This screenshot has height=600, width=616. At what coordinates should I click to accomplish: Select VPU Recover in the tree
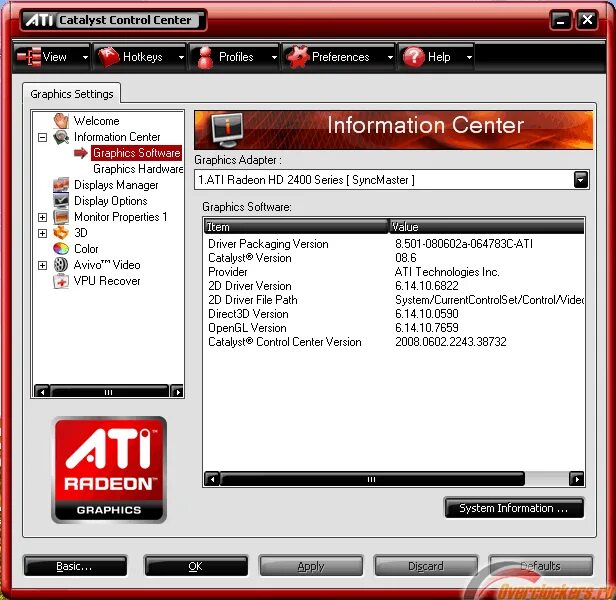[x=107, y=281]
